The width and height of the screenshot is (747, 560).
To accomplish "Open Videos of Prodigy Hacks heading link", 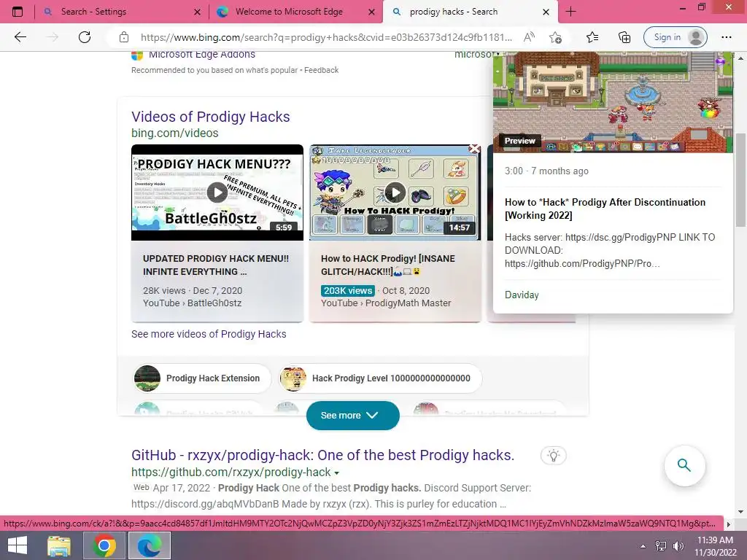I will click(211, 117).
